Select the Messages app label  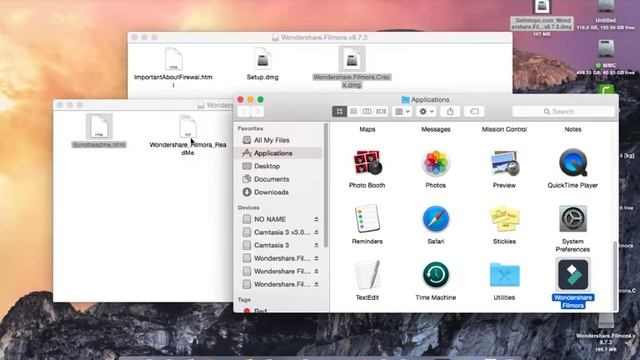click(436, 129)
